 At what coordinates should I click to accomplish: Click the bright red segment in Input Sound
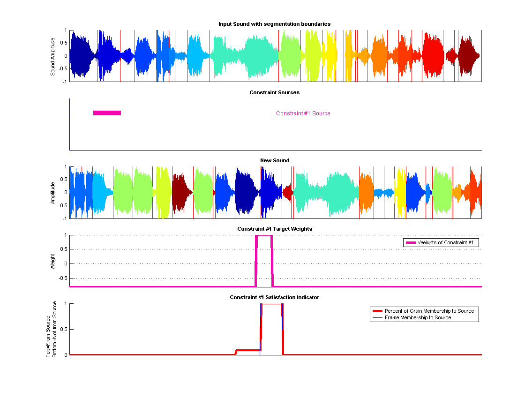pos(433,55)
